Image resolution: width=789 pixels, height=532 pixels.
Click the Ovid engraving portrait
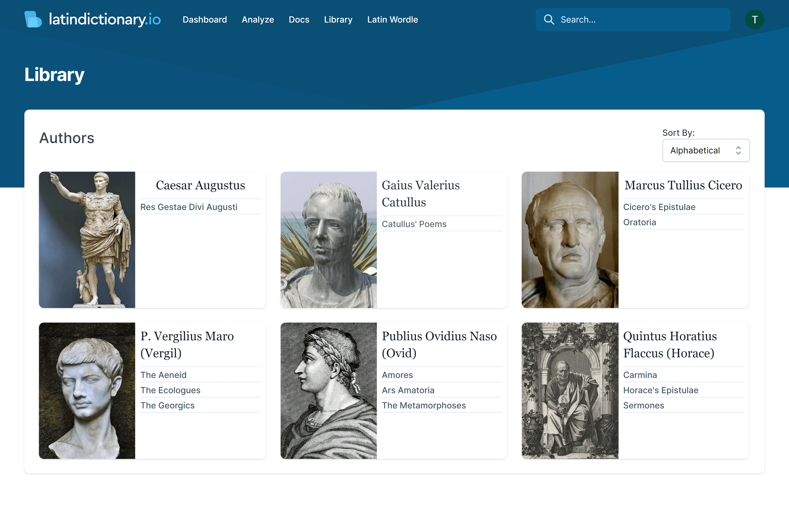[329, 390]
